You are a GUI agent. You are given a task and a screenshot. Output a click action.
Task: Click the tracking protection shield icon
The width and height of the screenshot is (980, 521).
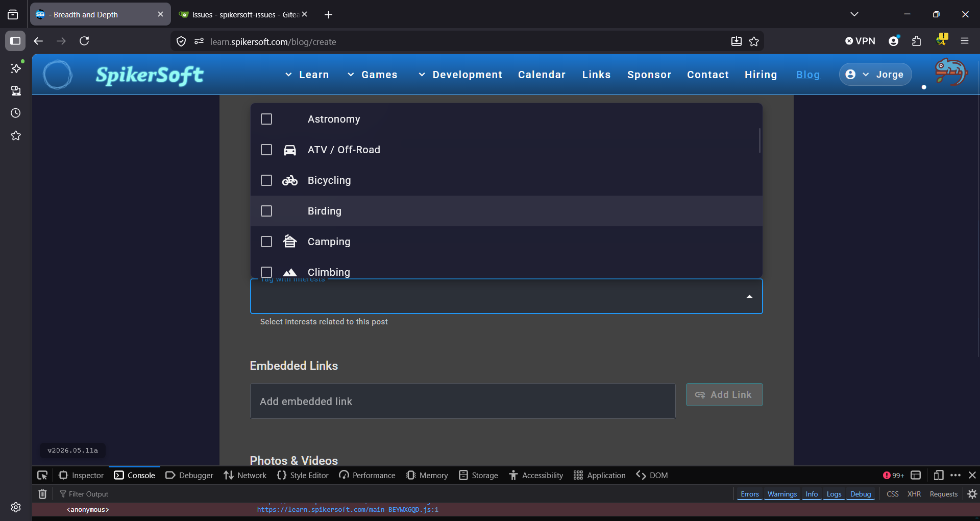tap(181, 41)
